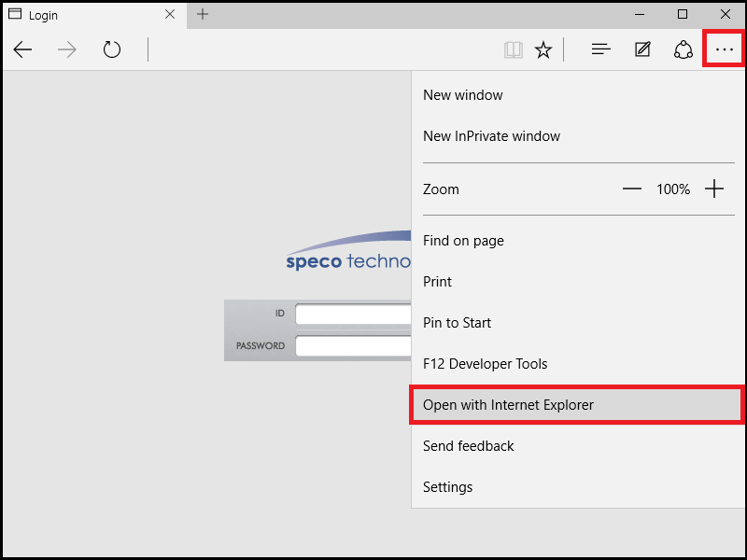The height and width of the screenshot is (560, 747).
Task: Click the Forward arrow button
Action: tap(67, 49)
